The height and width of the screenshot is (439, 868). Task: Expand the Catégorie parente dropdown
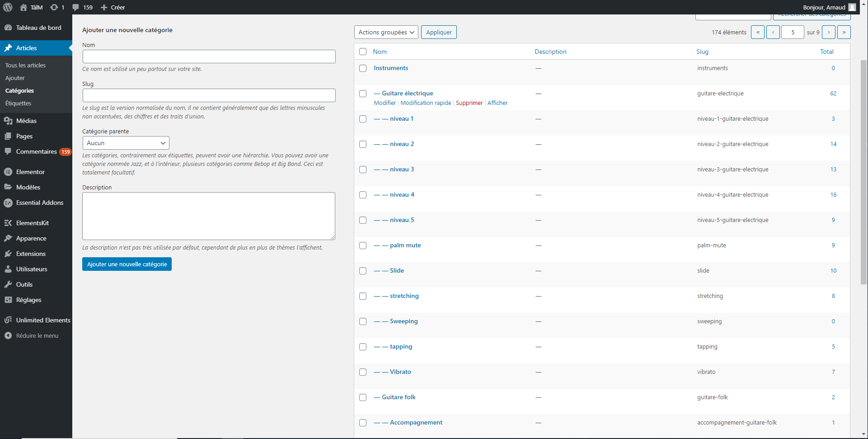[126, 143]
